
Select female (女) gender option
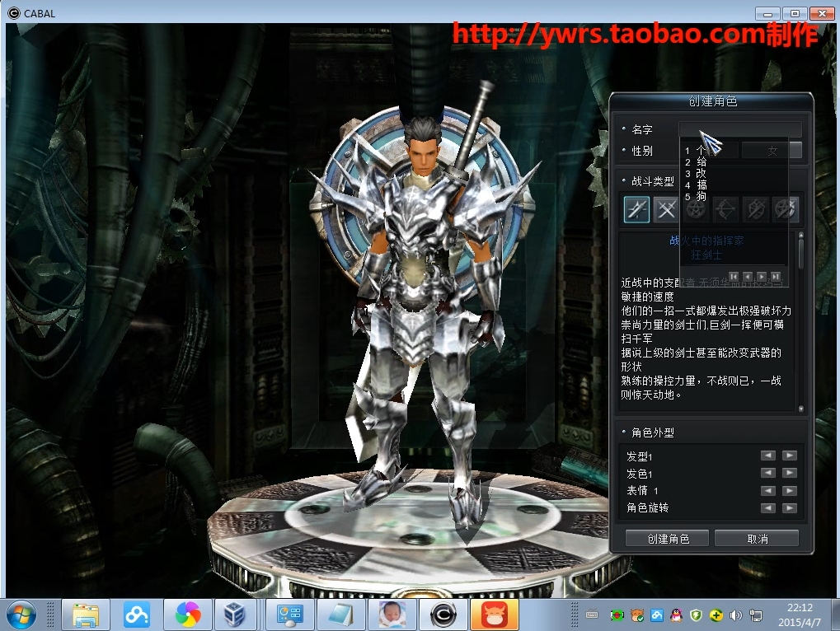(772, 151)
